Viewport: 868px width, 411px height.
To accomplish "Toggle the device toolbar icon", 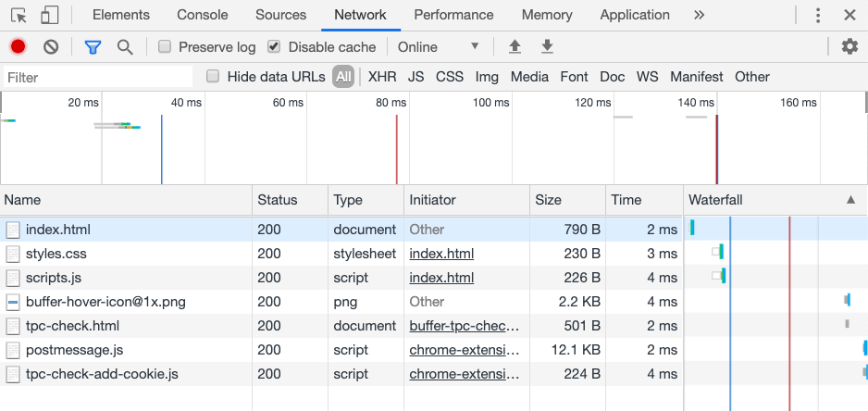I will point(49,16).
